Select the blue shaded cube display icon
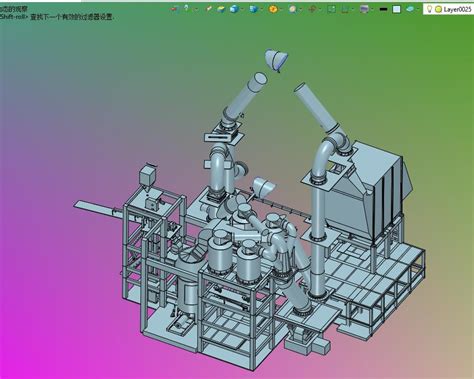Viewport: 474px width, 379px height. 234,9
